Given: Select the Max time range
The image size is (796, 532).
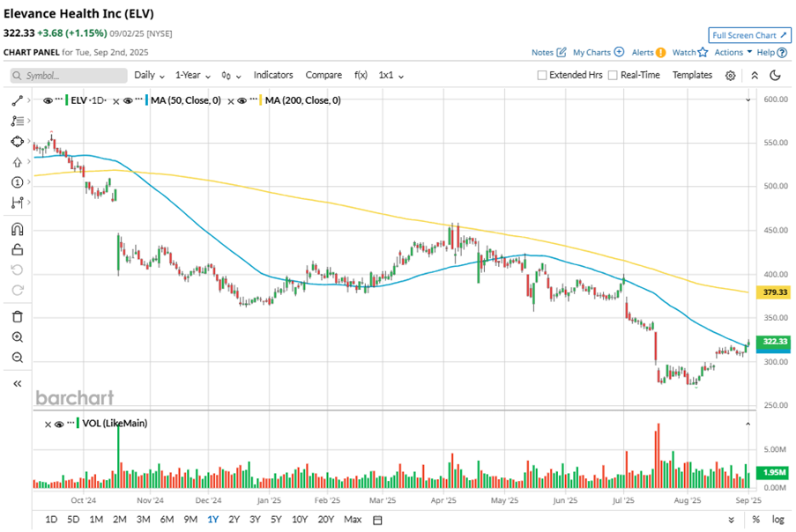Looking at the screenshot, I should (x=353, y=520).
